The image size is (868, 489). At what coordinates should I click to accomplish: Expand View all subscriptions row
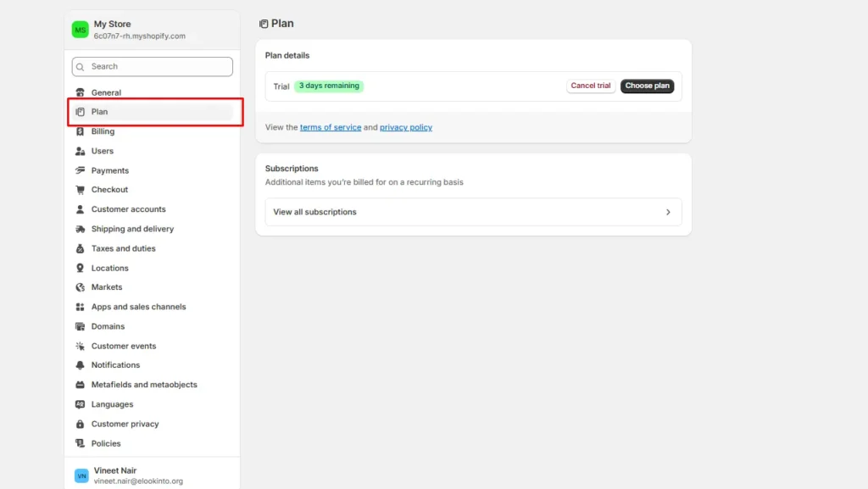[473, 212]
